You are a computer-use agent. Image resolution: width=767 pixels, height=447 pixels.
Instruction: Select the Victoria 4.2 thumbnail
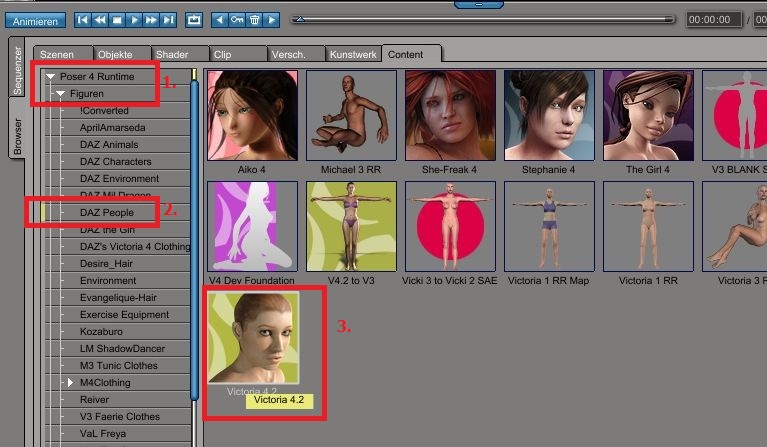click(x=253, y=337)
